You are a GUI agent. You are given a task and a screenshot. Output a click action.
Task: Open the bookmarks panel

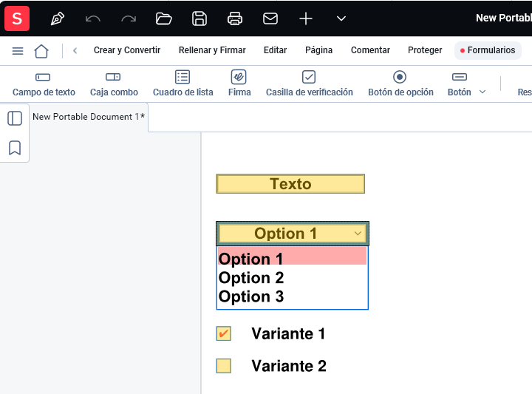[15, 148]
